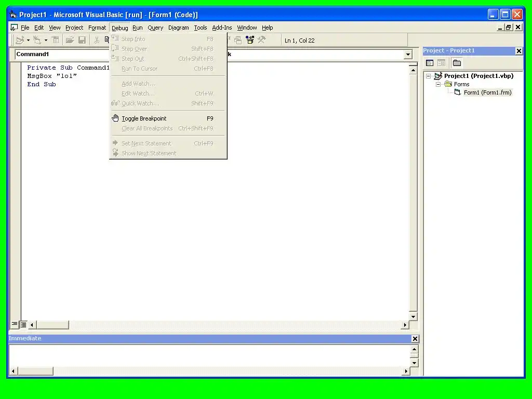Screen dimensions: 532x399
Task: Click code editor horizontal scroll right arrow
Action: pyautogui.click(x=404, y=325)
